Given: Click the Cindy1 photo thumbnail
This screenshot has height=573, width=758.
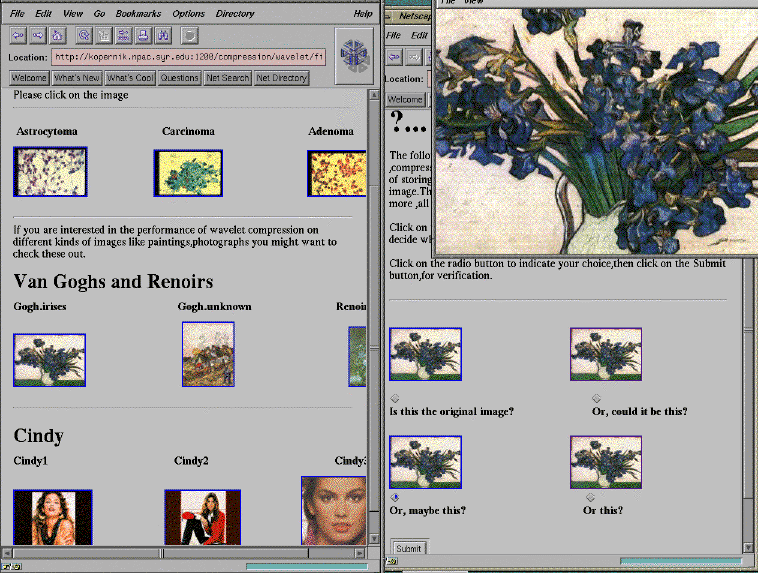Looking at the screenshot, I should click(53, 517).
